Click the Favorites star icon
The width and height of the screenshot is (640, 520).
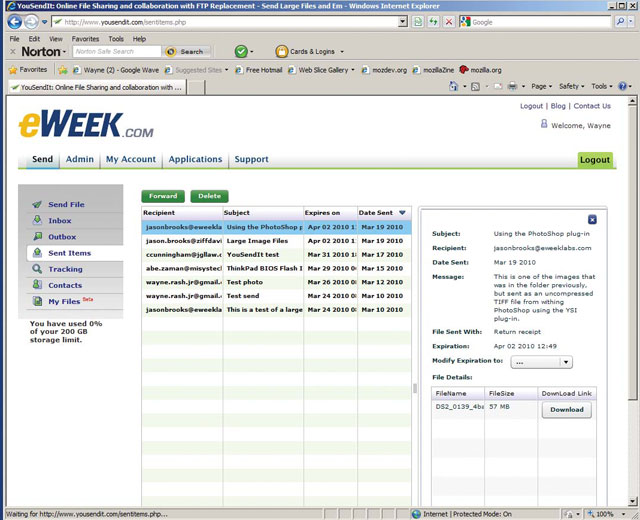pos(13,70)
